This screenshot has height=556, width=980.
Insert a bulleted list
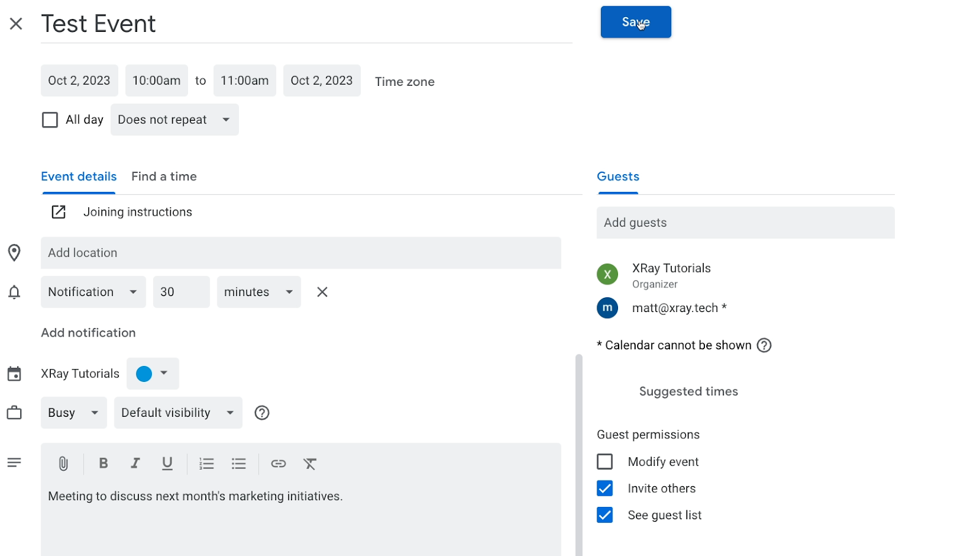click(239, 463)
